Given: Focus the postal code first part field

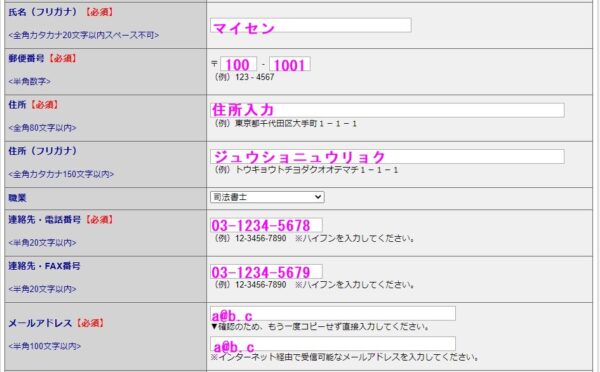Looking at the screenshot, I should (239, 64).
